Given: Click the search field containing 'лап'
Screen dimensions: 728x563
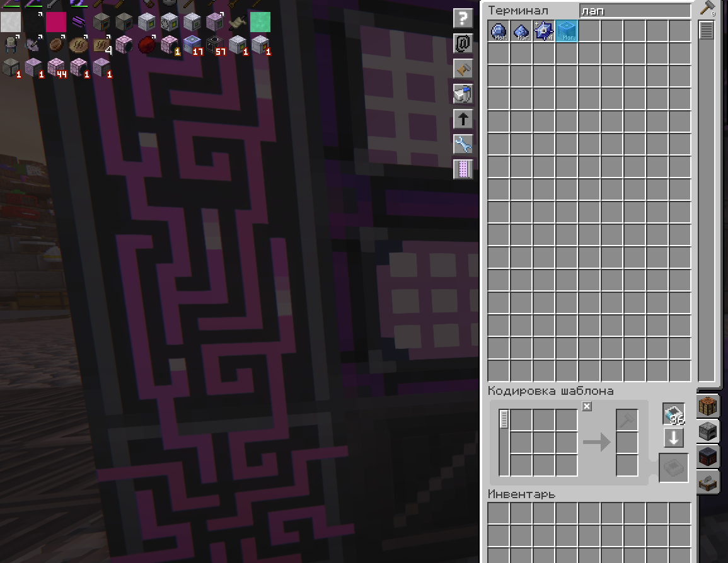Looking at the screenshot, I should pyautogui.click(x=635, y=11).
